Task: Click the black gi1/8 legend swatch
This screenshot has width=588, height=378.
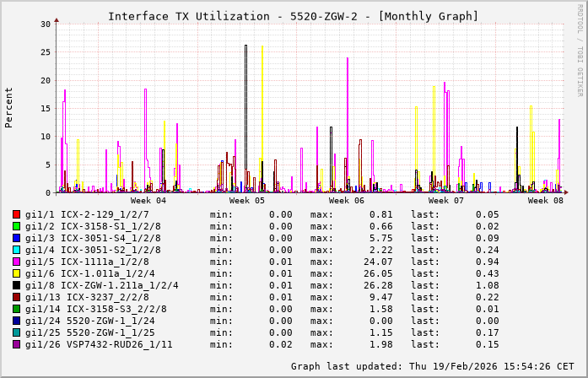Action: [x=17, y=285]
